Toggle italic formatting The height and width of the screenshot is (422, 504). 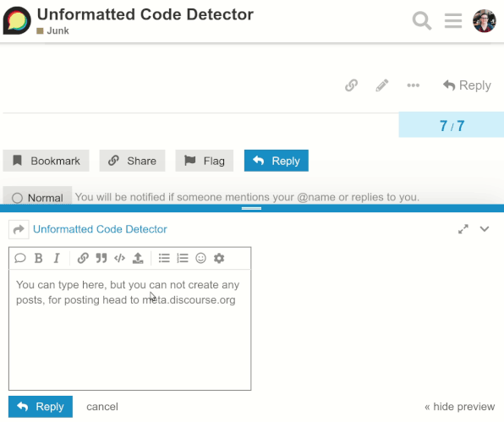point(57,258)
